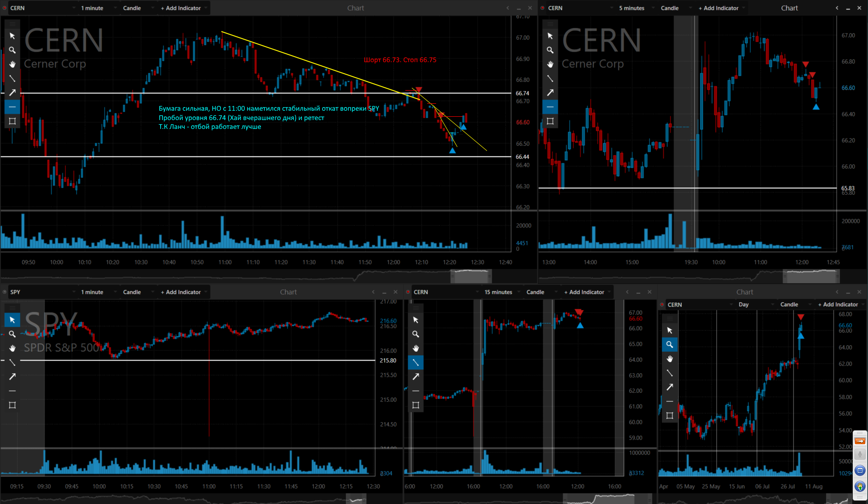Select the hand pan tool in CERN 5 minutes chart
This screenshot has height=504, width=868.
[x=550, y=64]
